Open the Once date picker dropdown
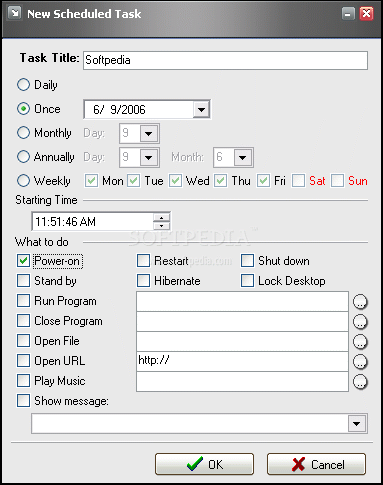Screen dimensions: 383x485 [201, 109]
